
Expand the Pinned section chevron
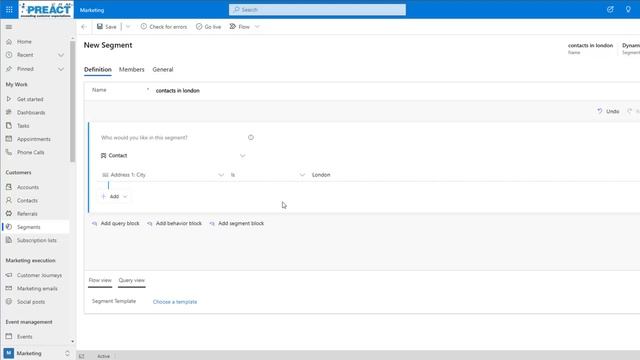(61, 69)
